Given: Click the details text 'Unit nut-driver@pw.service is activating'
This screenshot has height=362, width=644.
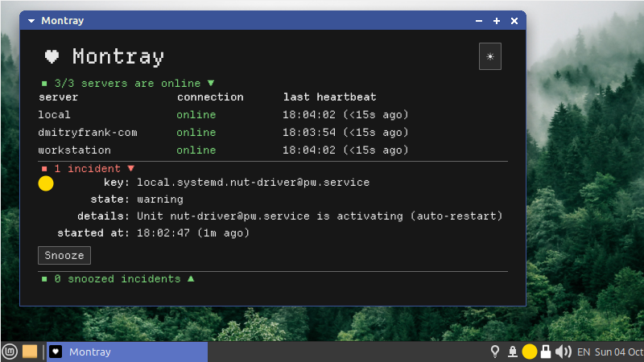Looking at the screenshot, I should 270,216.
